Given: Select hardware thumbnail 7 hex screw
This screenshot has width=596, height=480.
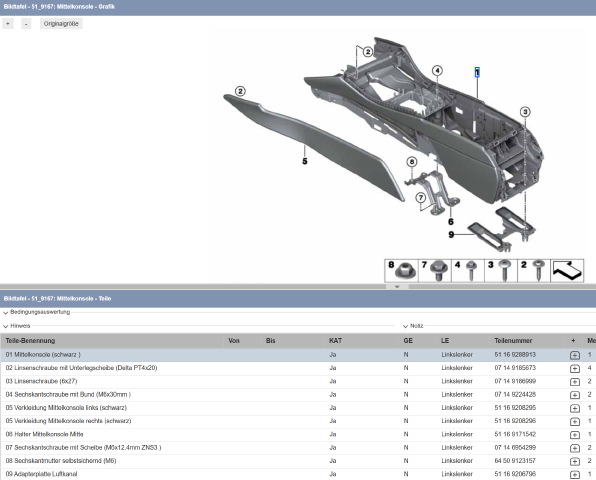Looking at the screenshot, I should tap(435, 271).
